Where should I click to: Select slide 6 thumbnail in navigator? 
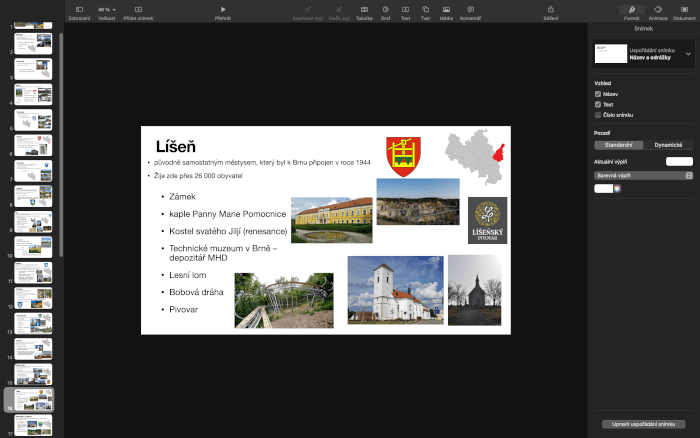click(x=33, y=145)
